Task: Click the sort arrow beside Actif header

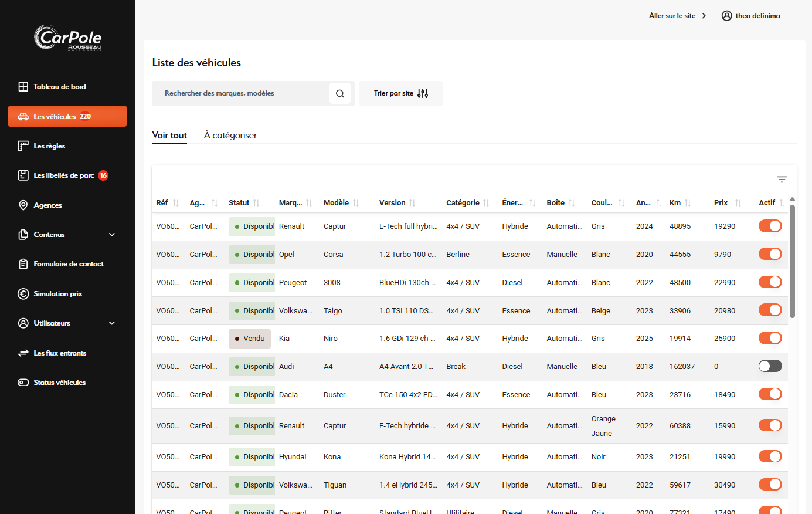Action: [782, 203]
